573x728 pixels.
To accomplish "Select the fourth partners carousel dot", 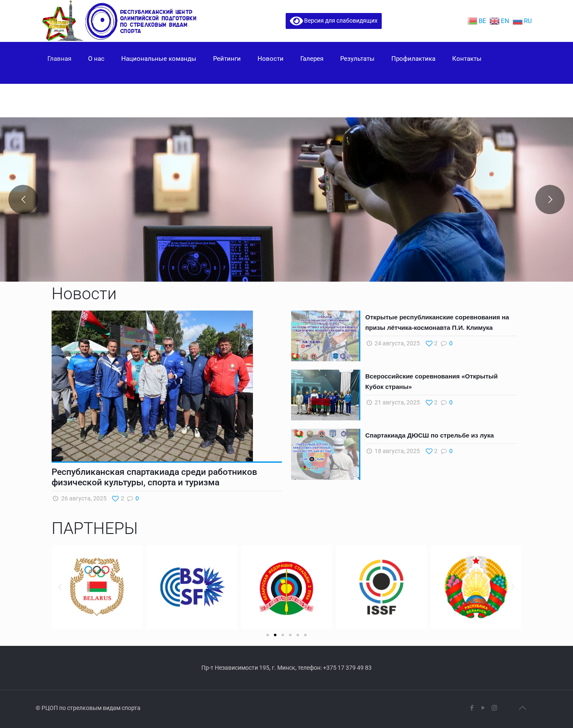I will 290,635.
